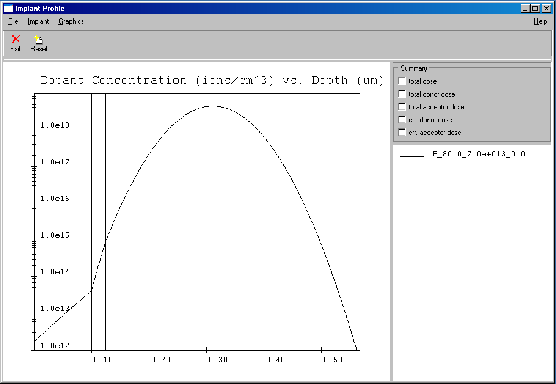The width and height of the screenshot is (556, 384).
Task: Open the Graphics menu
Action: (71, 22)
